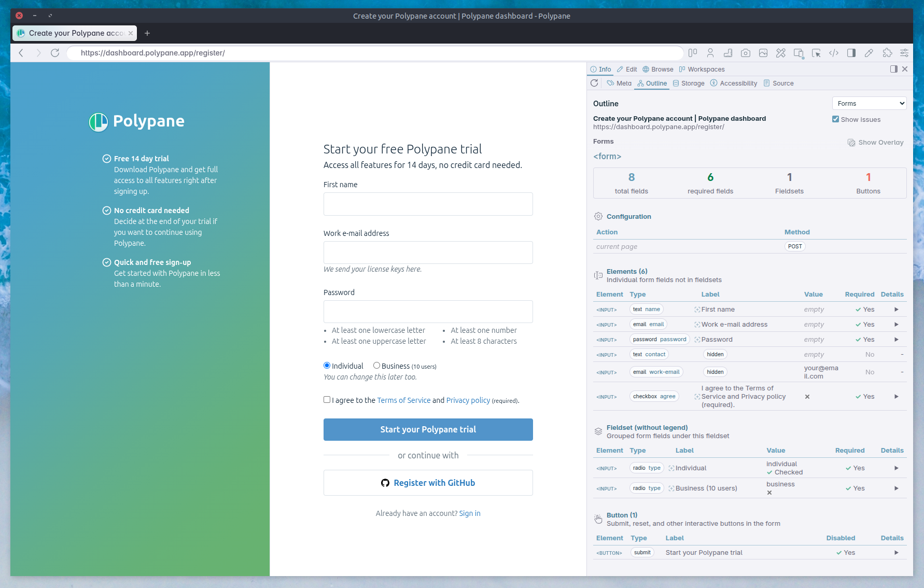924x588 pixels.
Task: Click the POST method badge
Action: tap(795, 247)
